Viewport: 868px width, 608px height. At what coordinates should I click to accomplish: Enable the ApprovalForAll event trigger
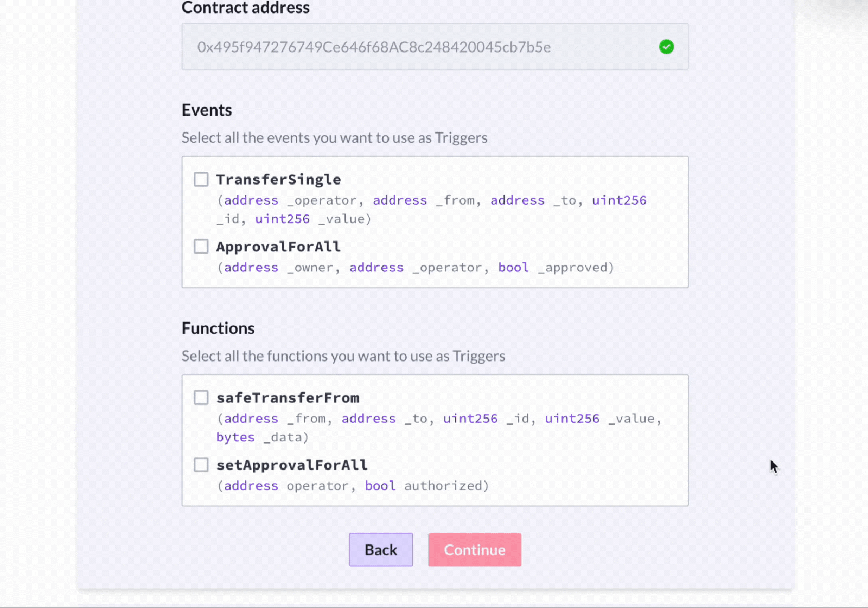tap(201, 246)
